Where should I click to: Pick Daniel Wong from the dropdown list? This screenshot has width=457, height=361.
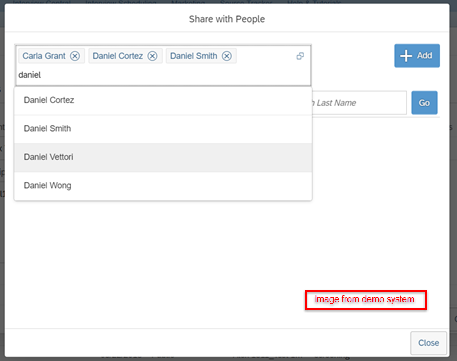pos(163,186)
